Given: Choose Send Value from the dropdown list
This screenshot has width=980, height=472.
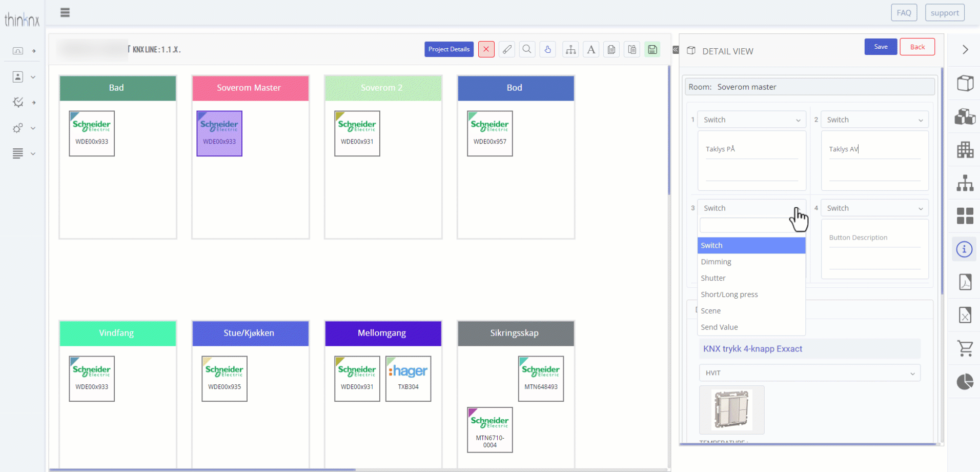Looking at the screenshot, I should (751, 327).
